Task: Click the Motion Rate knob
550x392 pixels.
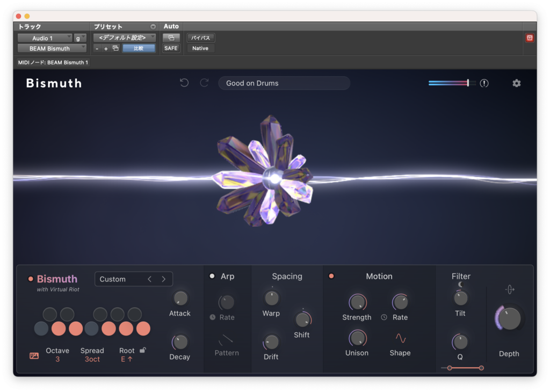Action: coord(400,302)
